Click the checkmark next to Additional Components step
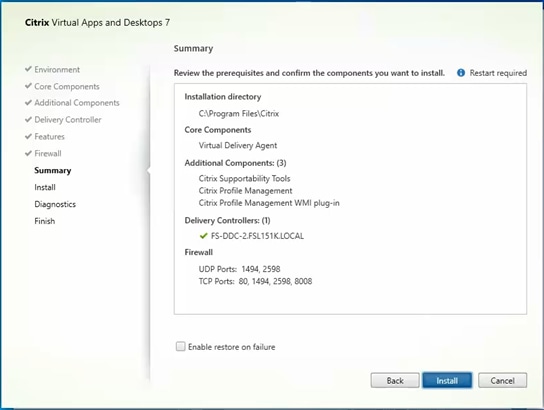The width and height of the screenshot is (544, 410). pyautogui.click(x=28, y=102)
